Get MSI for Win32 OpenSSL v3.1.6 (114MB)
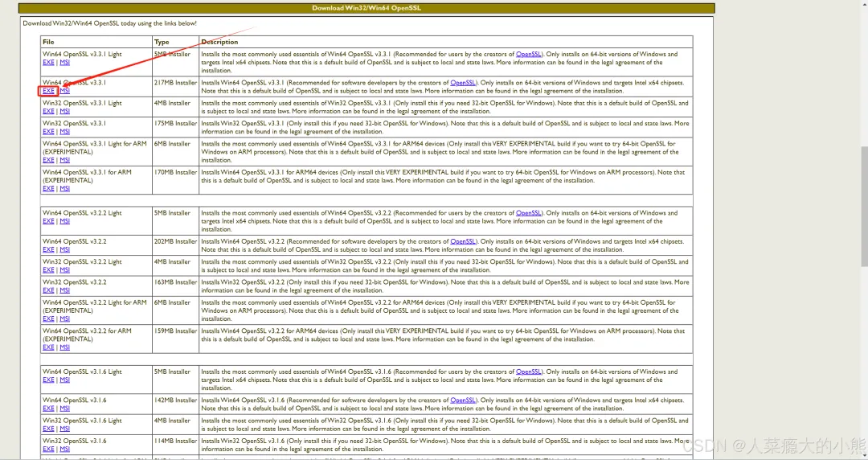868x460 pixels. (x=65, y=450)
